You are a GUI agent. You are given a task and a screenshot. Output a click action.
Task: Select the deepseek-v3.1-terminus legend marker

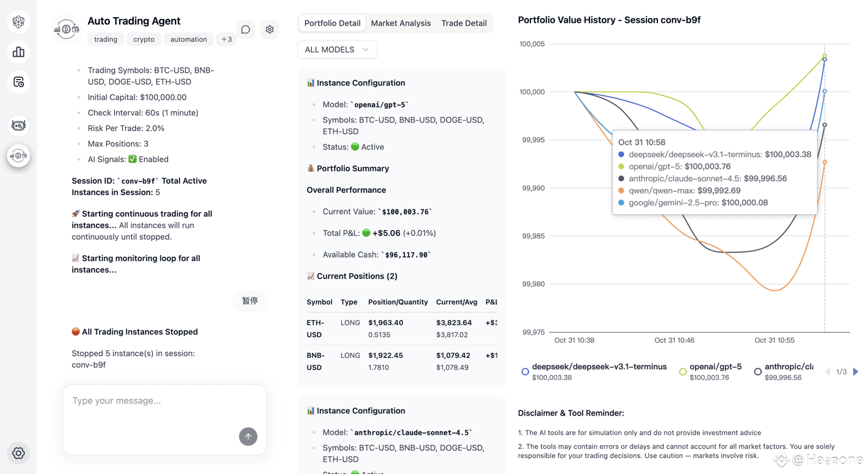pyautogui.click(x=525, y=371)
